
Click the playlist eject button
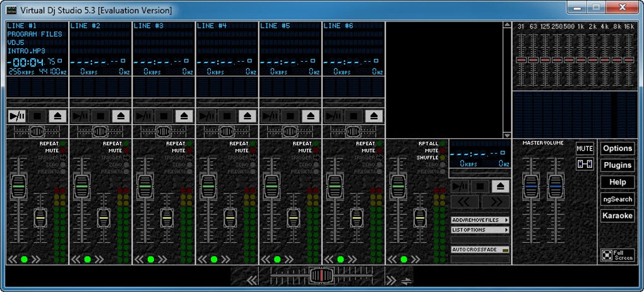pyautogui.click(x=500, y=186)
